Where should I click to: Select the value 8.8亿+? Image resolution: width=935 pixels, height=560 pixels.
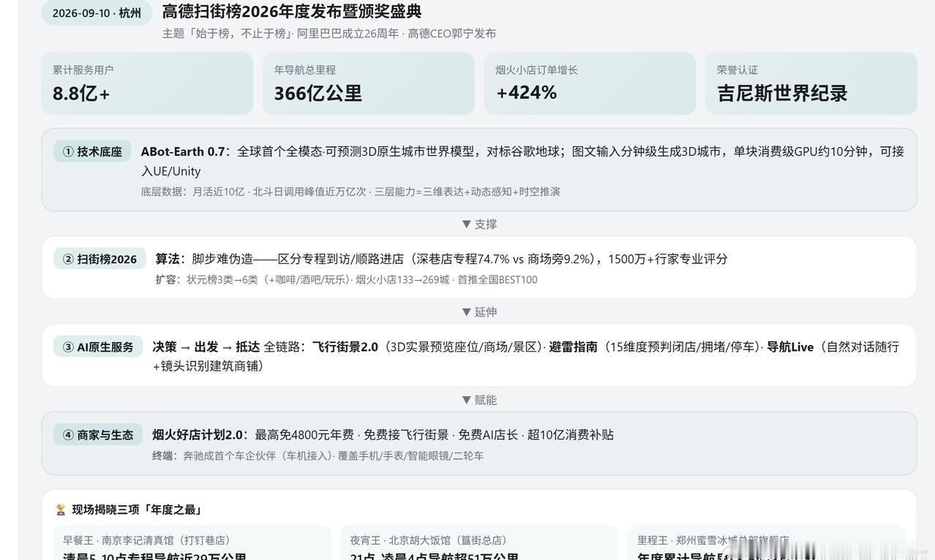click(81, 93)
